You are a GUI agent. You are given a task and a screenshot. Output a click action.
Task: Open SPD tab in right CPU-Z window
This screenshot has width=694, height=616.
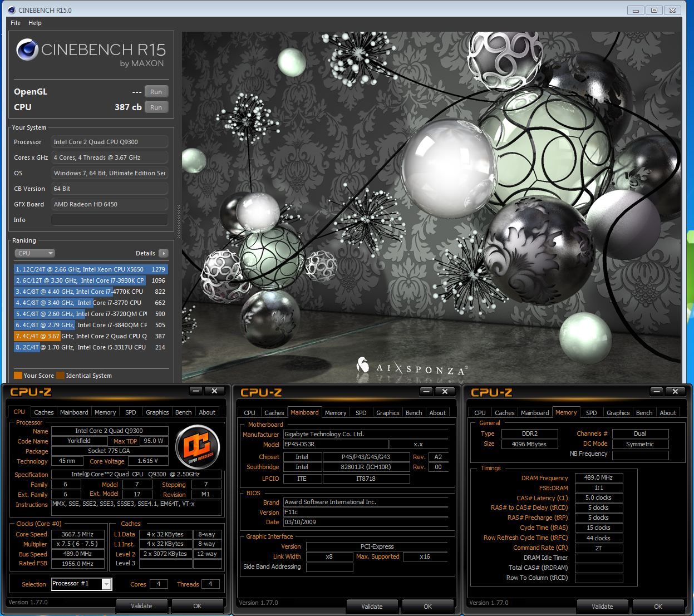[x=592, y=413]
